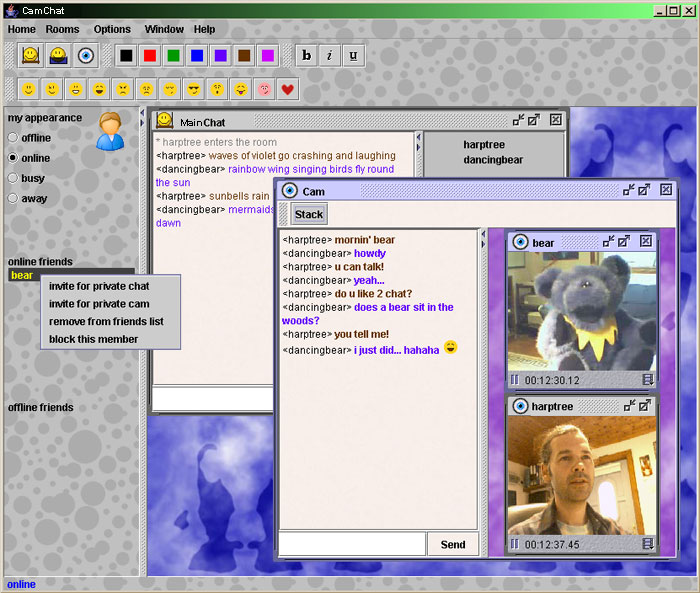Open the Help menu
Viewport: 700px width, 593px height.
[x=204, y=29]
